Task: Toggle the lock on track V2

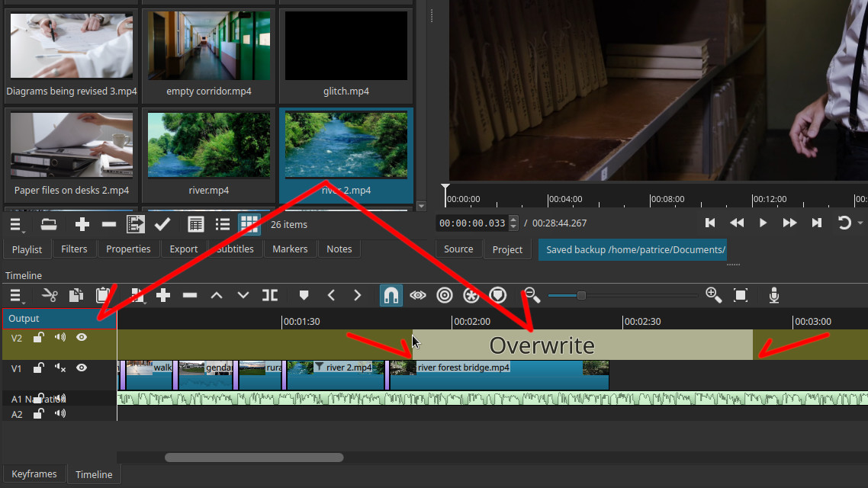Action: tap(38, 338)
